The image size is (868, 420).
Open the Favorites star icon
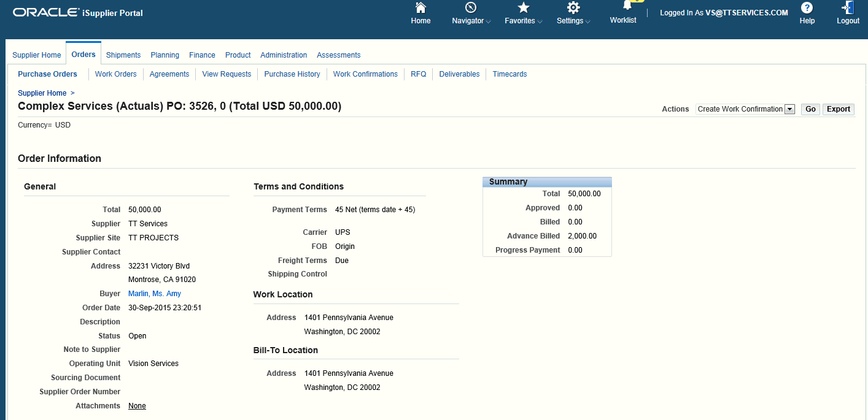(524, 8)
